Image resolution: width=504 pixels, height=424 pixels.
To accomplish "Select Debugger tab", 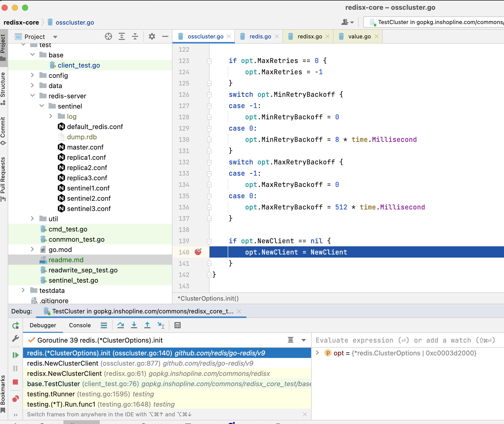I will (x=43, y=325).
